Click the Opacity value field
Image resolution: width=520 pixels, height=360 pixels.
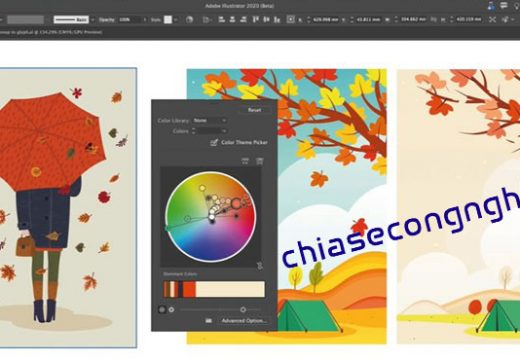click(x=129, y=20)
